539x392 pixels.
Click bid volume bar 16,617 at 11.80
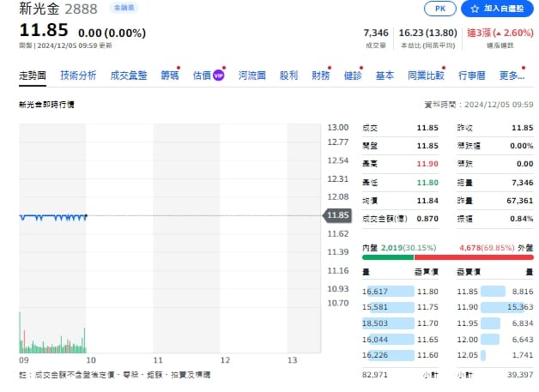point(389,292)
